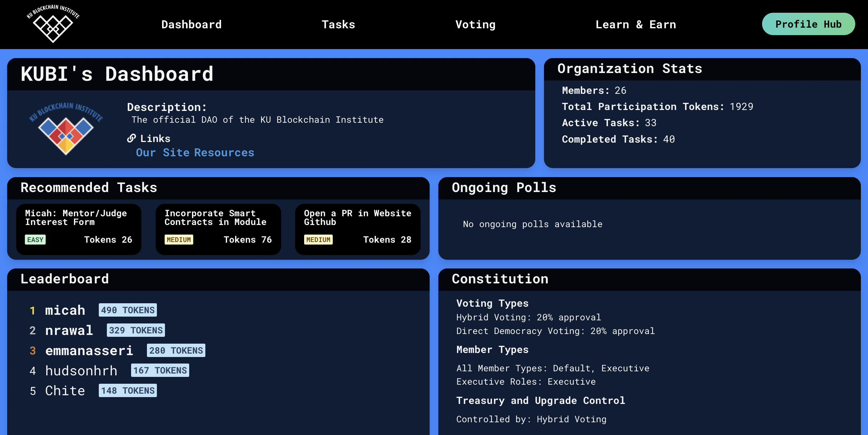This screenshot has width=868, height=435.
Task: Click the EASY difficulty badge
Action: coord(35,240)
